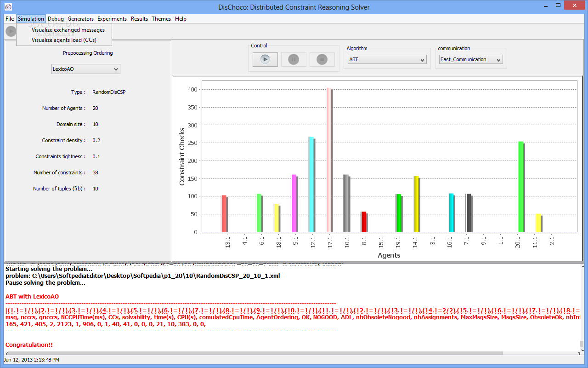
Task: Choose Visualize agents load (CCs)
Action: 64,40
